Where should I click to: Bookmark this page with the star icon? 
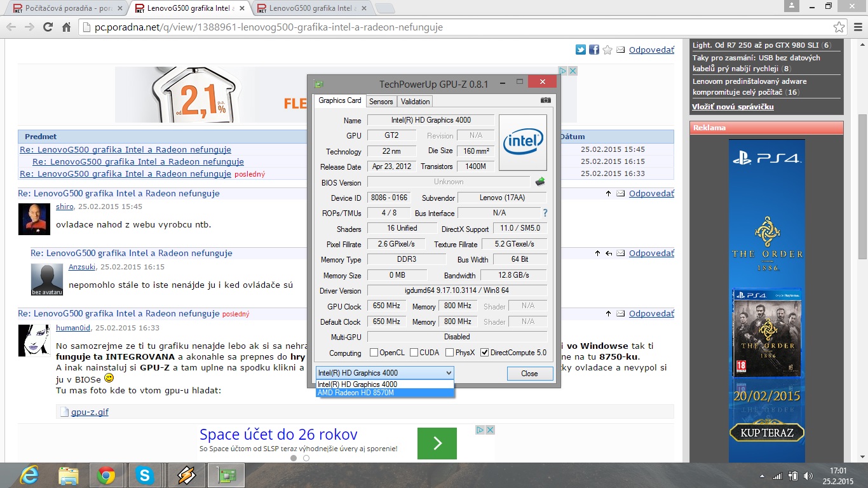coord(839,27)
